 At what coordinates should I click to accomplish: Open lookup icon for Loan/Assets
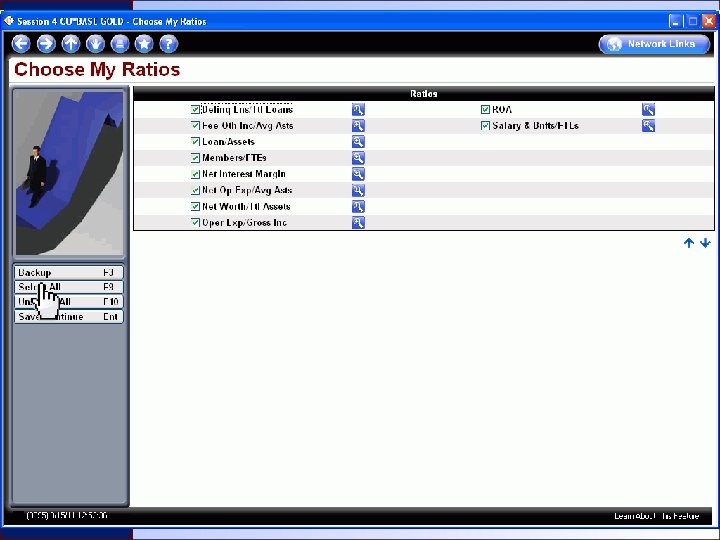[x=358, y=142]
